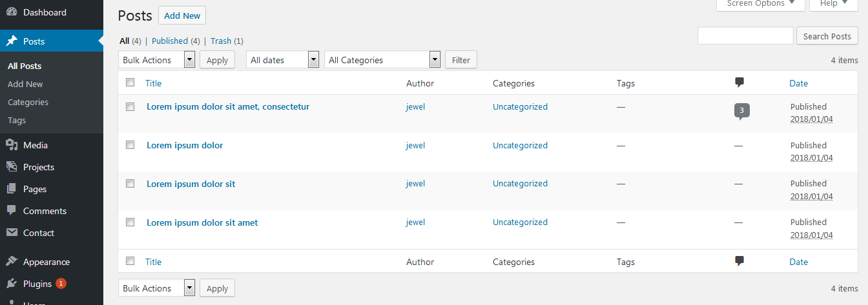Open the 3 comments bubble on first post

(x=741, y=111)
